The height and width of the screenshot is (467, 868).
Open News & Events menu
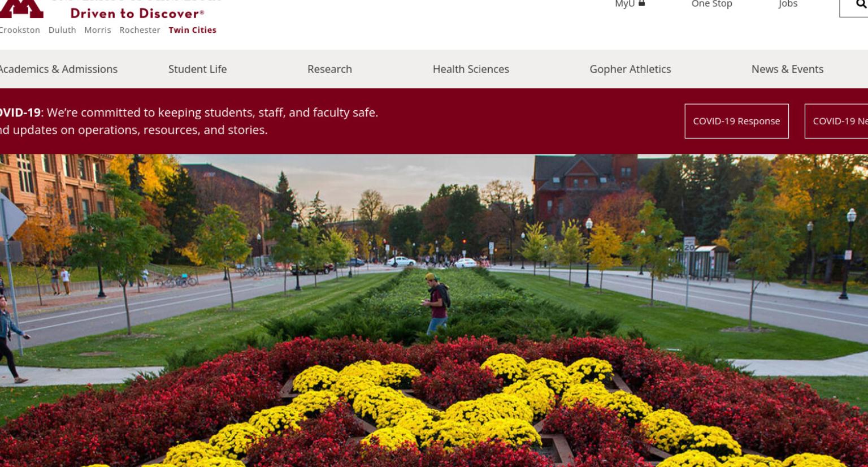pyautogui.click(x=787, y=69)
